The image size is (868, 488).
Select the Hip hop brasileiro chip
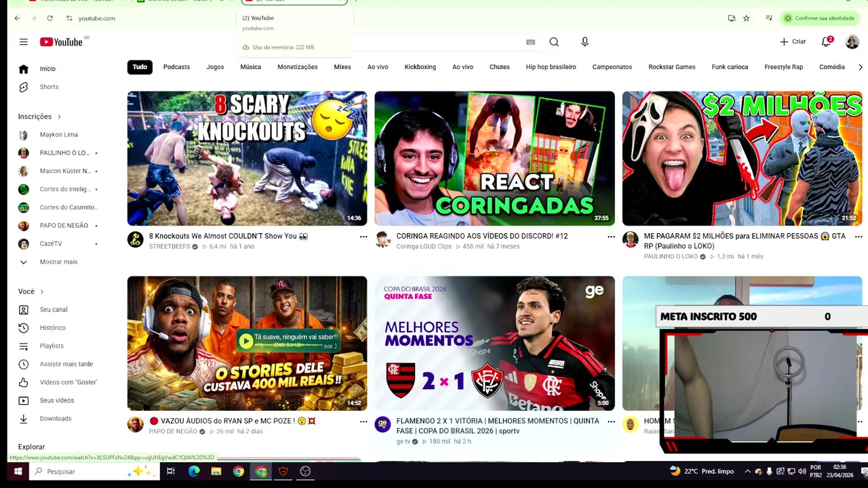[551, 67]
